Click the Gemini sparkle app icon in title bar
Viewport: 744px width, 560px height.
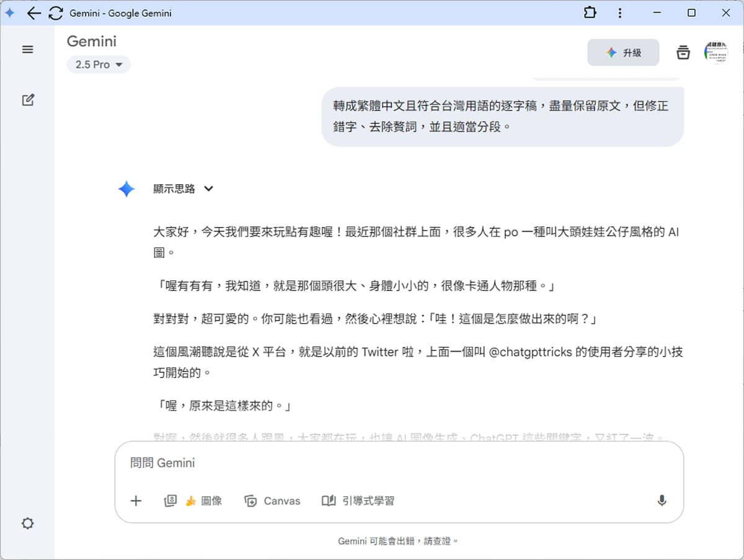[10, 12]
